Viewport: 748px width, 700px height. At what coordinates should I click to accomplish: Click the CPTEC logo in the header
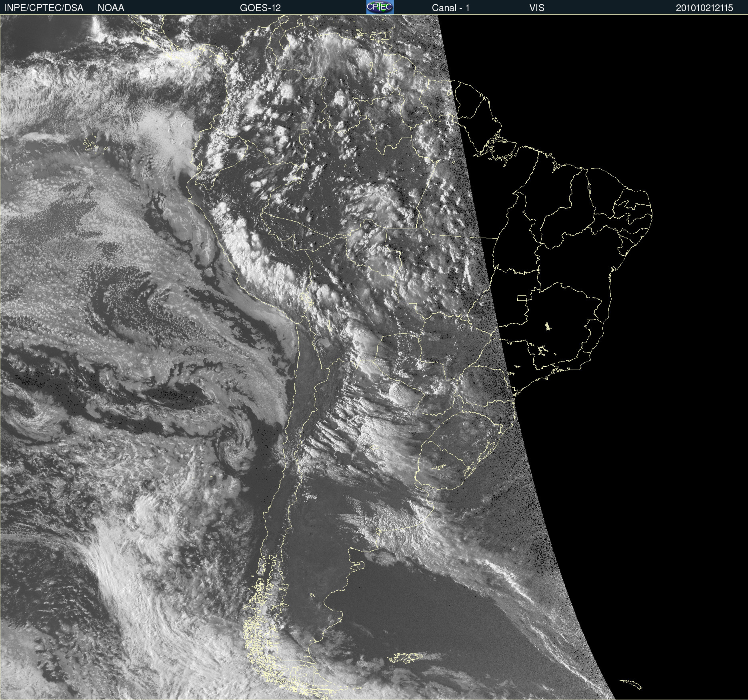[380, 7]
